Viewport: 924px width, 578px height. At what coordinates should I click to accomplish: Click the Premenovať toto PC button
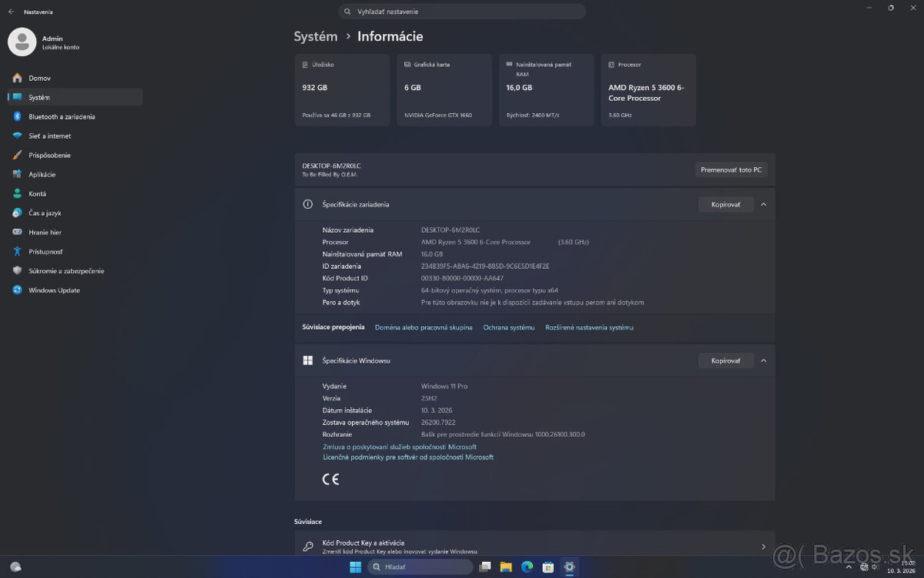pos(731,170)
